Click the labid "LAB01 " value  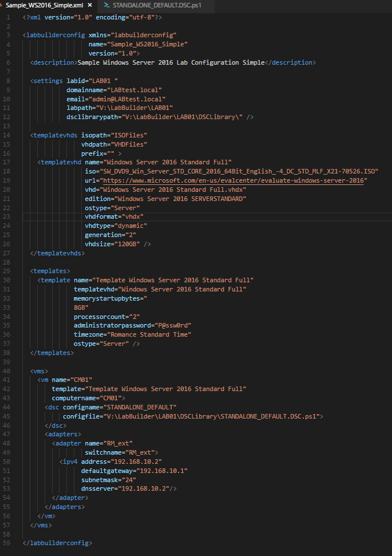103,81
